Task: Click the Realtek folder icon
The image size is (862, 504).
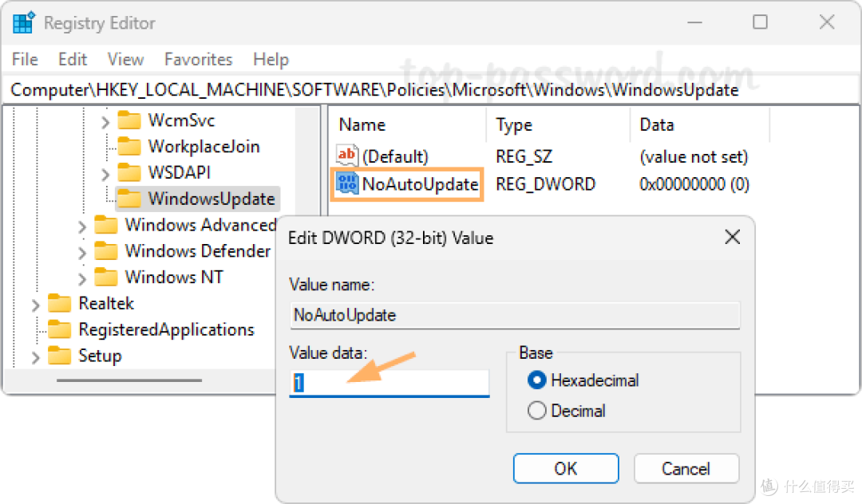Action: click(59, 303)
